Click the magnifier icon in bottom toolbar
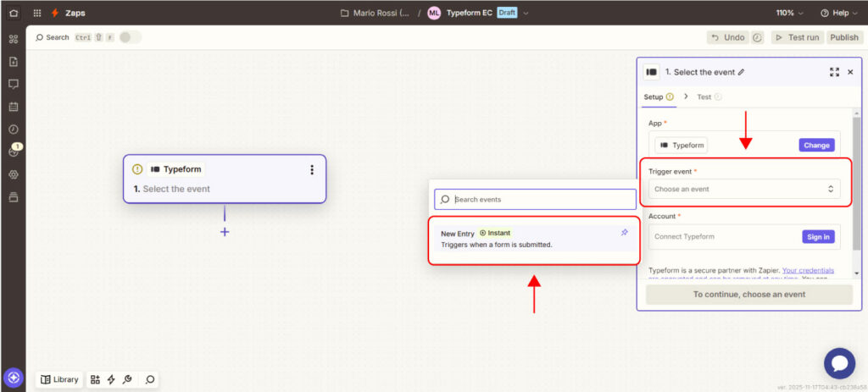This screenshot has width=868, height=392. point(149,379)
